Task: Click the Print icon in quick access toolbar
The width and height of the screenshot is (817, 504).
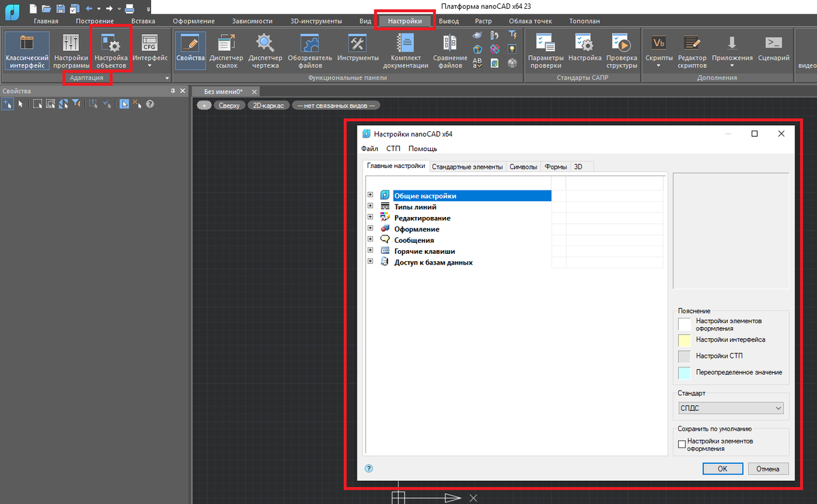Action: coord(129,8)
